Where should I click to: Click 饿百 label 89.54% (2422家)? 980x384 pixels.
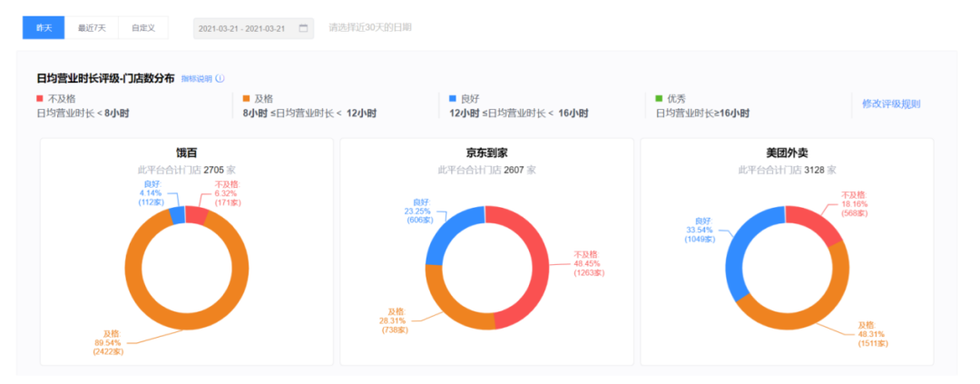pyautogui.click(x=107, y=343)
